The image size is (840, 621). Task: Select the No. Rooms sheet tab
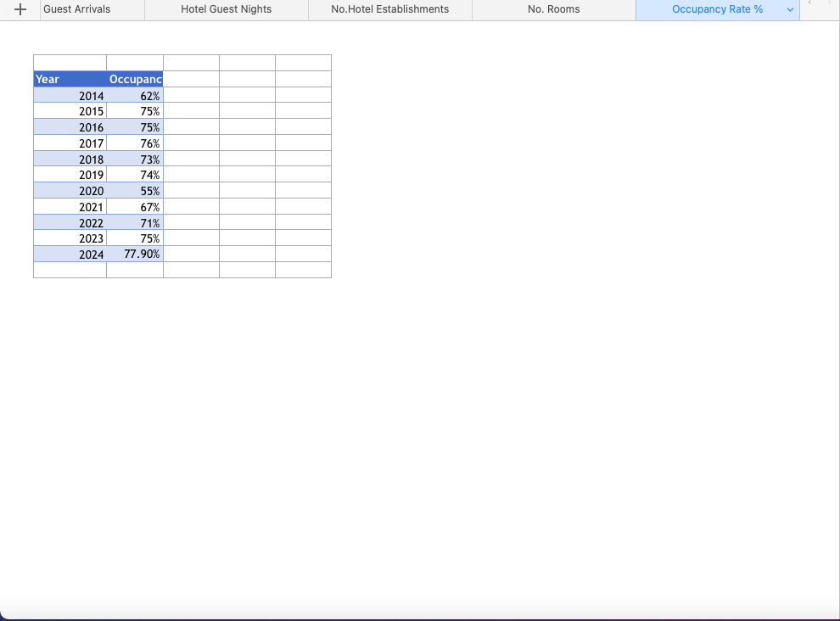point(553,9)
